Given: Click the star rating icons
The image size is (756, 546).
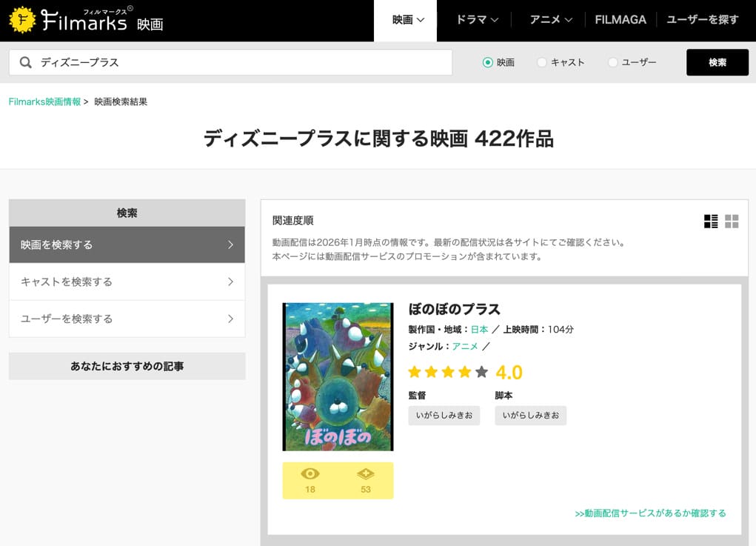Looking at the screenshot, I should [448, 372].
